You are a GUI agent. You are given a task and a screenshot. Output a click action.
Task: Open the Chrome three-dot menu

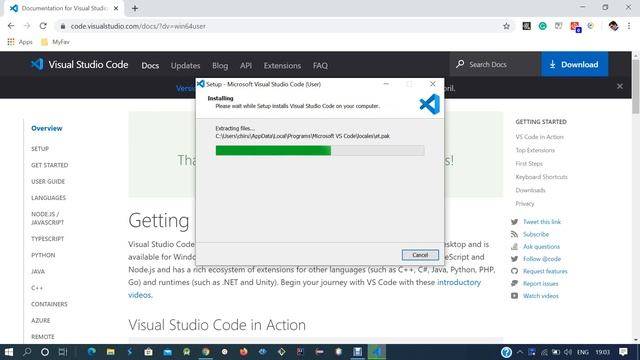point(629,26)
